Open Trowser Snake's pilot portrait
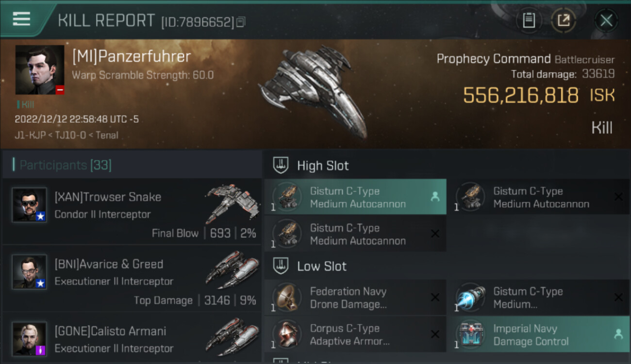The image size is (631, 364). (x=29, y=205)
